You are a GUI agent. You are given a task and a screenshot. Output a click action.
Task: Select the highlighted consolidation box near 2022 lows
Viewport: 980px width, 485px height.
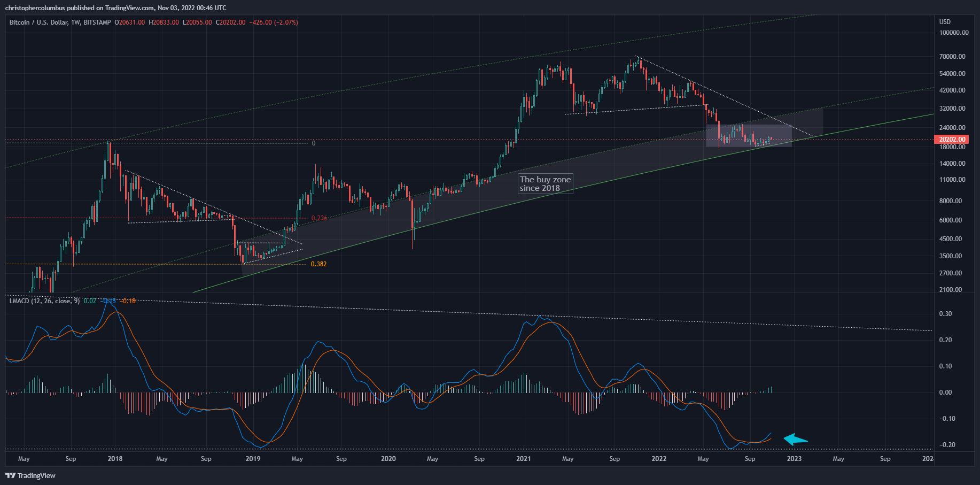749,136
